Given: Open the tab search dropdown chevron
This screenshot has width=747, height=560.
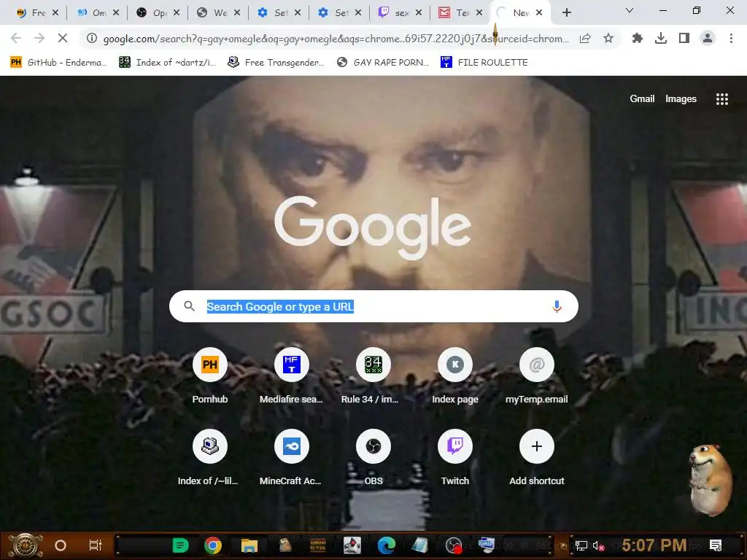Looking at the screenshot, I should tap(630, 10).
